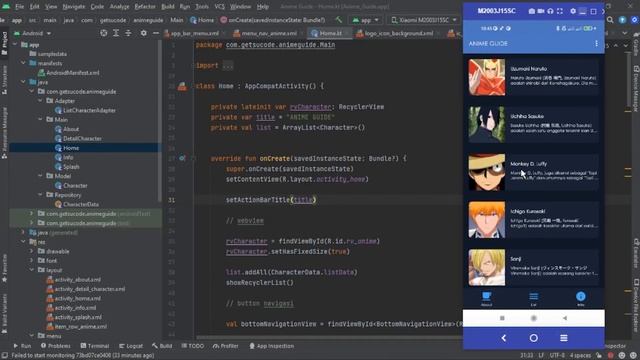Click Expand All icon in Project panel

[x=116, y=33]
